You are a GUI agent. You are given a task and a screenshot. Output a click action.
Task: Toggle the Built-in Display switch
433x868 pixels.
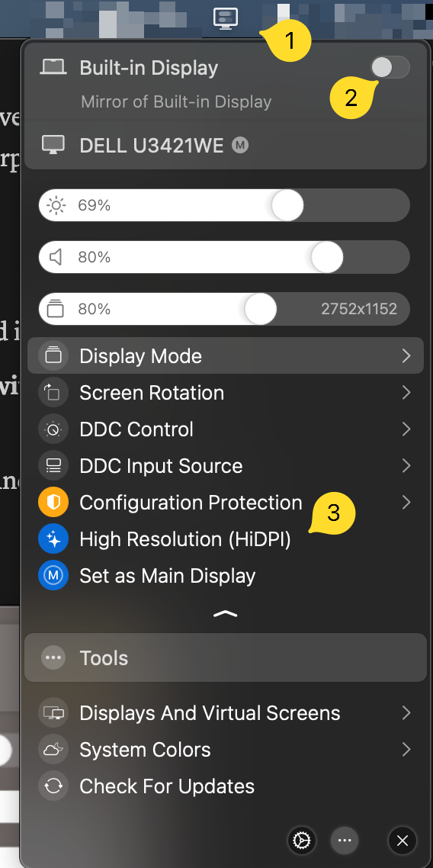pyautogui.click(x=390, y=68)
